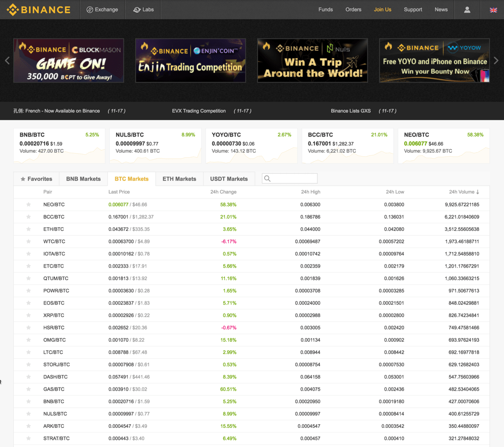Image resolution: width=504 pixels, height=447 pixels.
Task: Switch to ETH Markets tab
Action: (179, 179)
